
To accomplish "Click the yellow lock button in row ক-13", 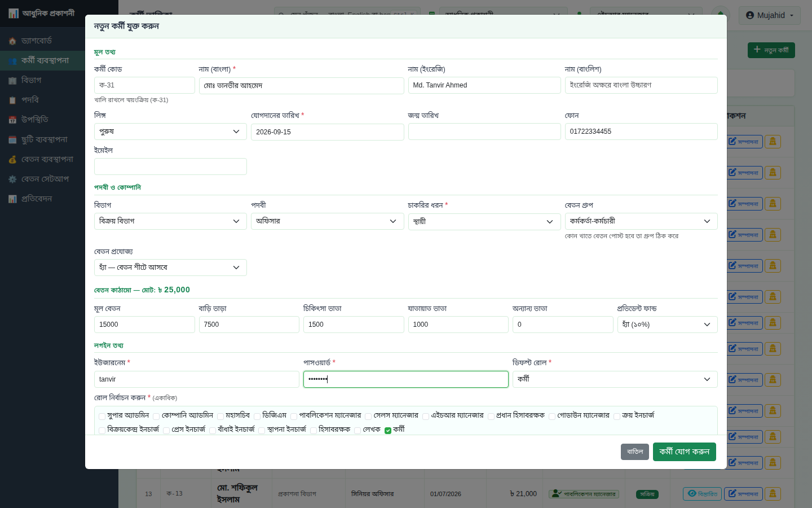I will click(x=773, y=494).
